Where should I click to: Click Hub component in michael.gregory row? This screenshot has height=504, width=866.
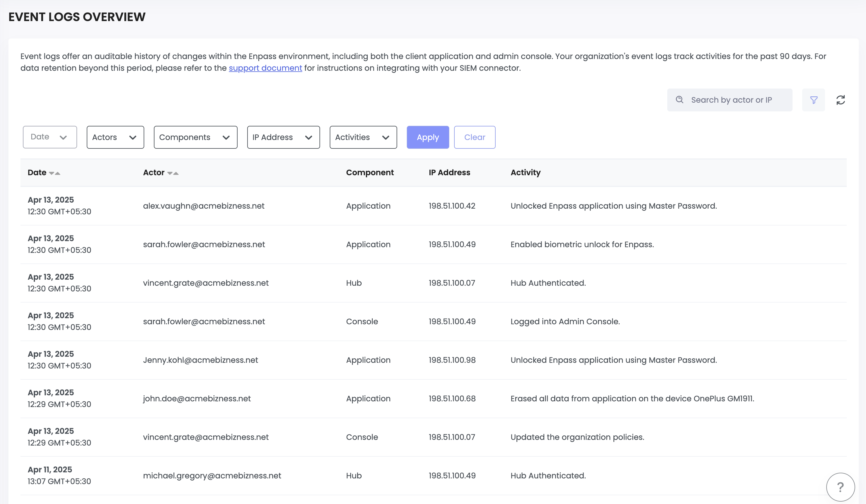coord(354,475)
